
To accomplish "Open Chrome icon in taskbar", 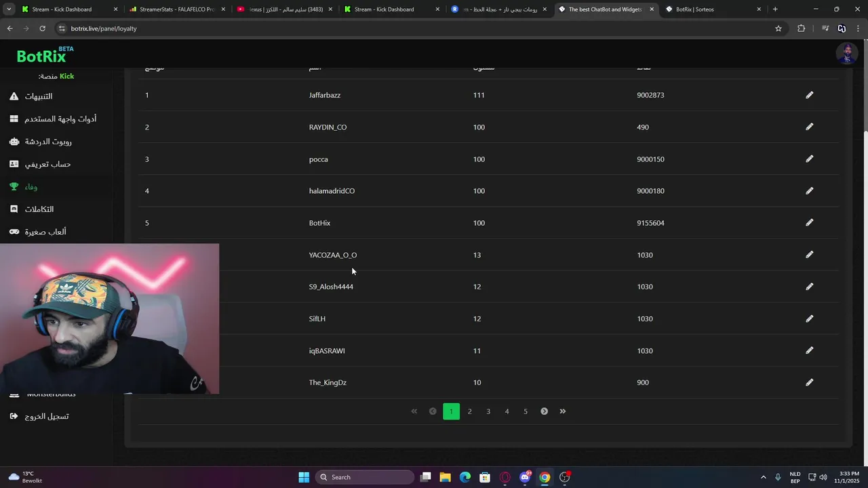I will coord(545,477).
